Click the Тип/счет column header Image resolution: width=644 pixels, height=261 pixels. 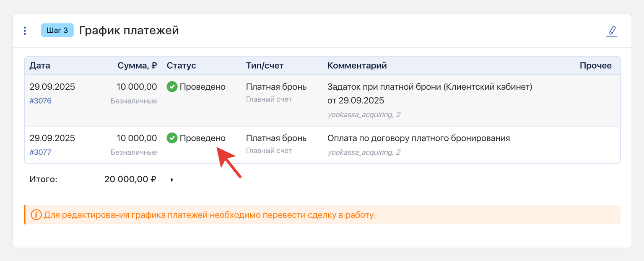265,65
